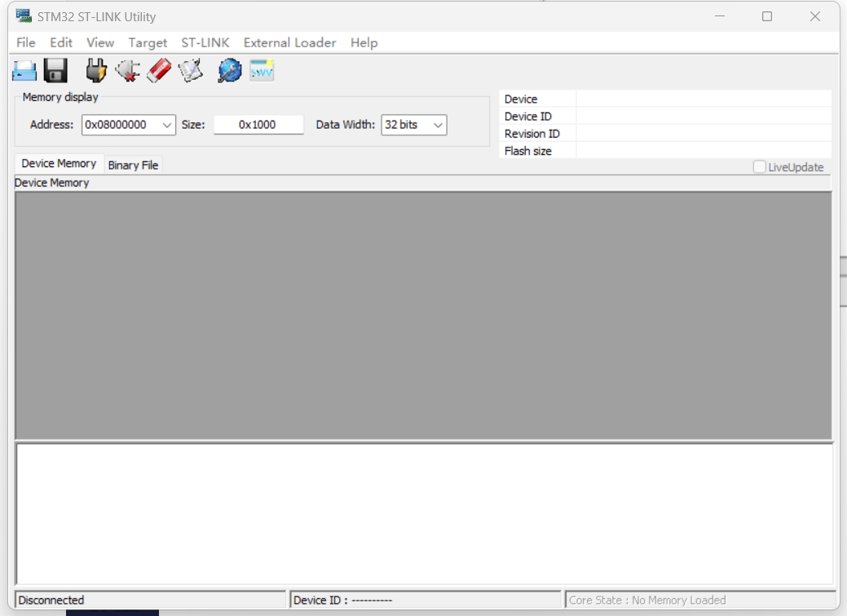847x616 pixels.
Task: Click the log output text area
Action: 425,513
